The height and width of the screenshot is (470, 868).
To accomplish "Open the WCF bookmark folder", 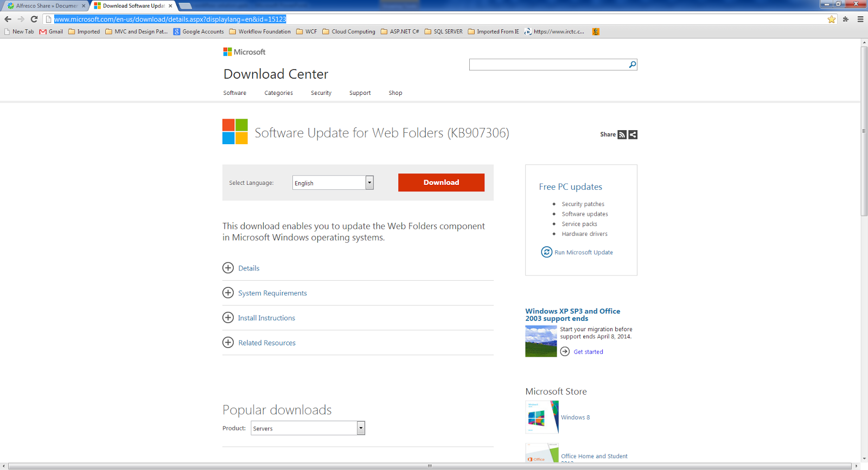I will pyautogui.click(x=307, y=31).
